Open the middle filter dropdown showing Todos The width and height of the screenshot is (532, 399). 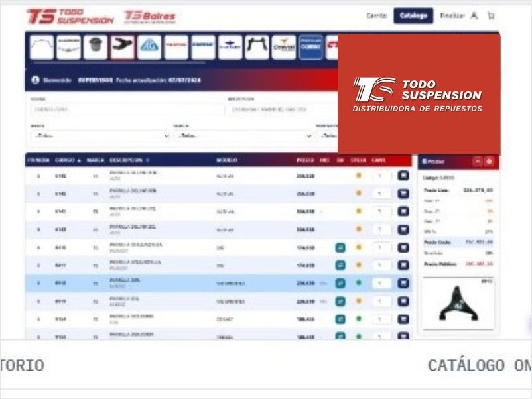243,136
